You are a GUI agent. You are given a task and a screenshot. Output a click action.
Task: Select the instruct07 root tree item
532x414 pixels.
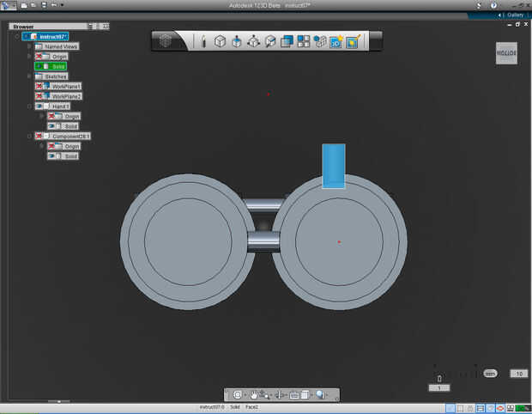[x=45, y=36]
